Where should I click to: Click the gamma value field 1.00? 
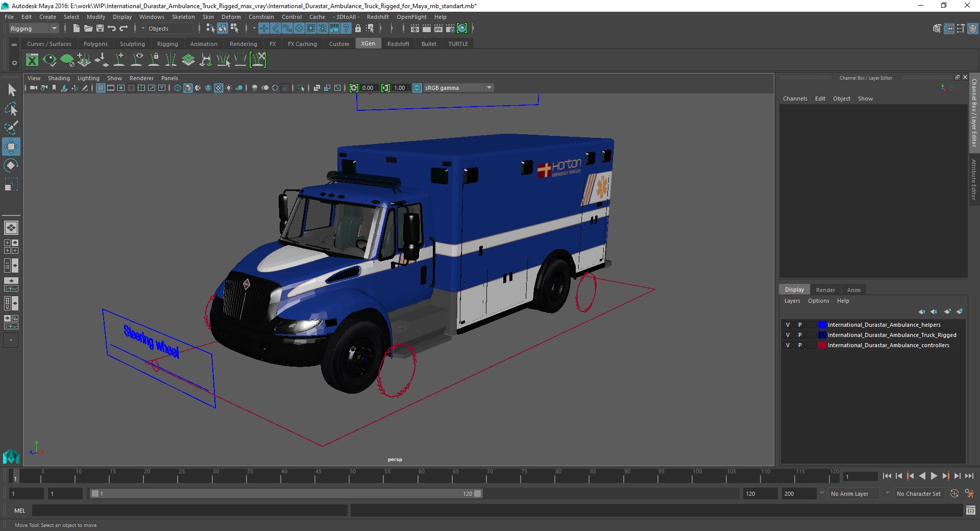coord(400,88)
